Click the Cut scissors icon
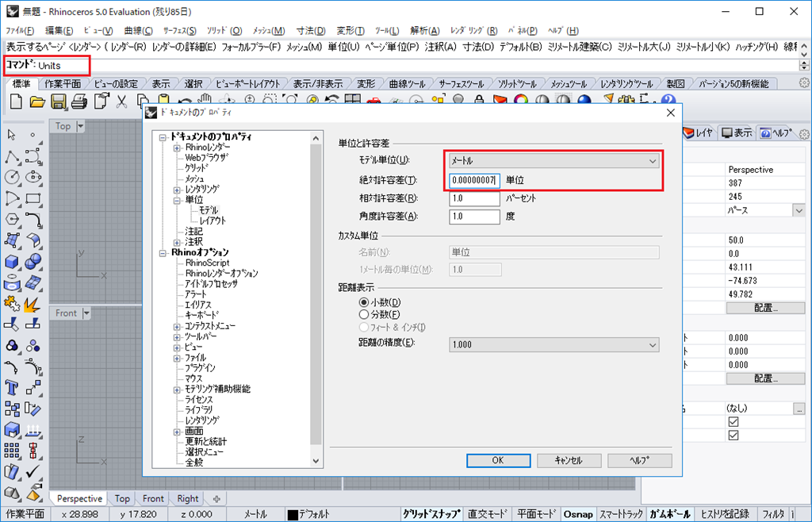The width and height of the screenshot is (812, 522). [121, 102]
